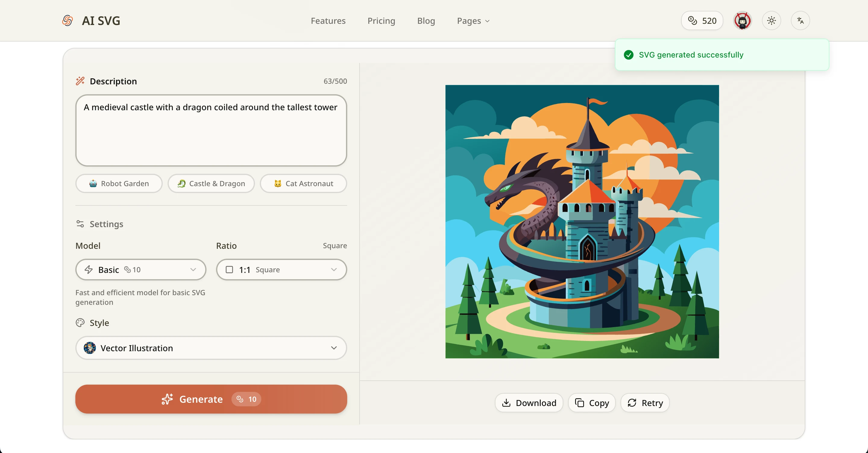Image resolution: width=868 pixels, height=453 pixels.
Task: Click the magic wand Description icon
Action: 80,81
